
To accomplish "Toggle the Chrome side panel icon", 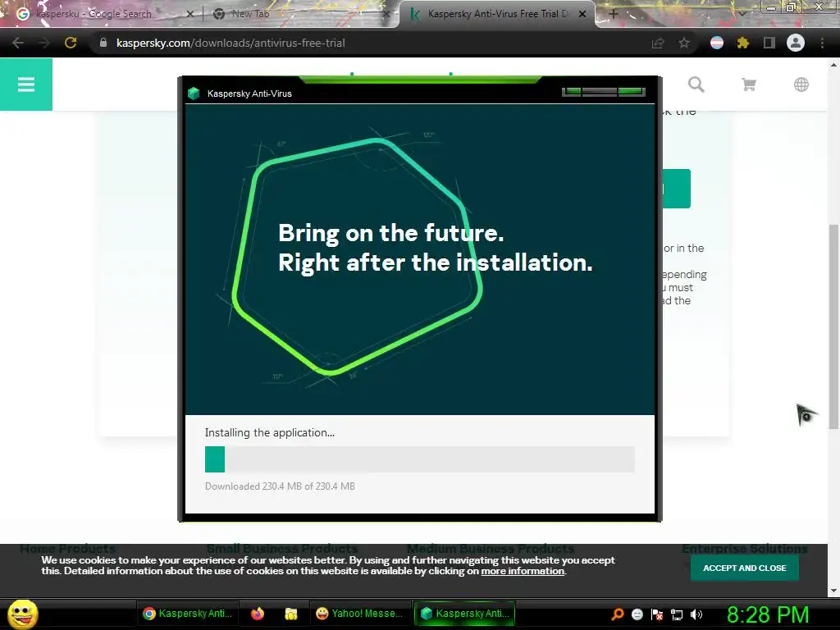I will (x=769, y=43).
